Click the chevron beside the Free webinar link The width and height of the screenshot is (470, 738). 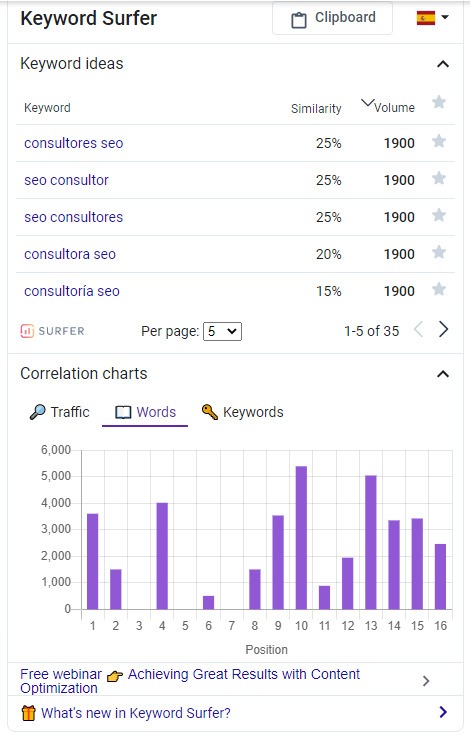426,681
